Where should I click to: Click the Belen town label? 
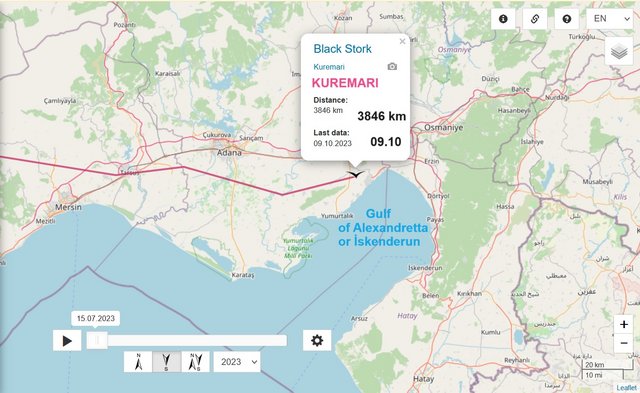(x=431, y=296)
